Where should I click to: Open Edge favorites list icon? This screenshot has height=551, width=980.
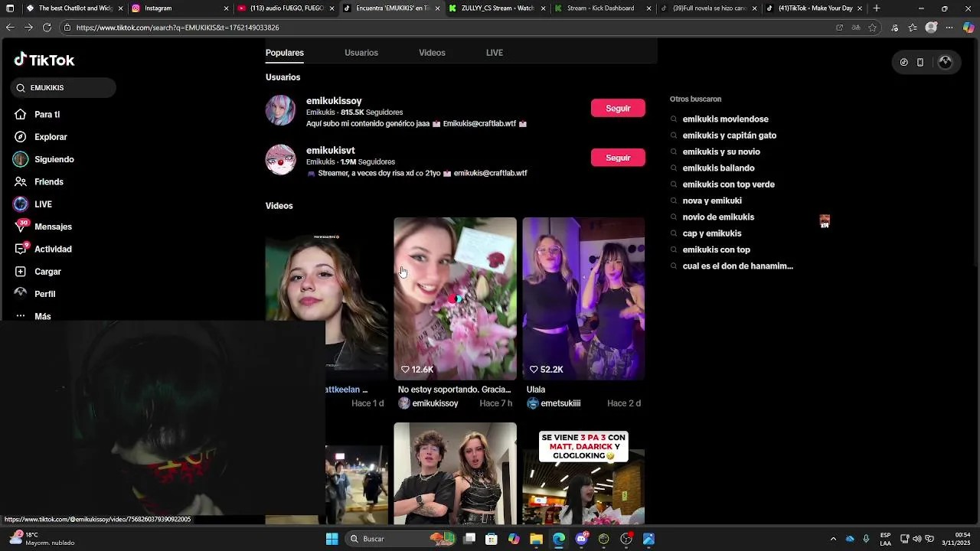coord(913,28)
